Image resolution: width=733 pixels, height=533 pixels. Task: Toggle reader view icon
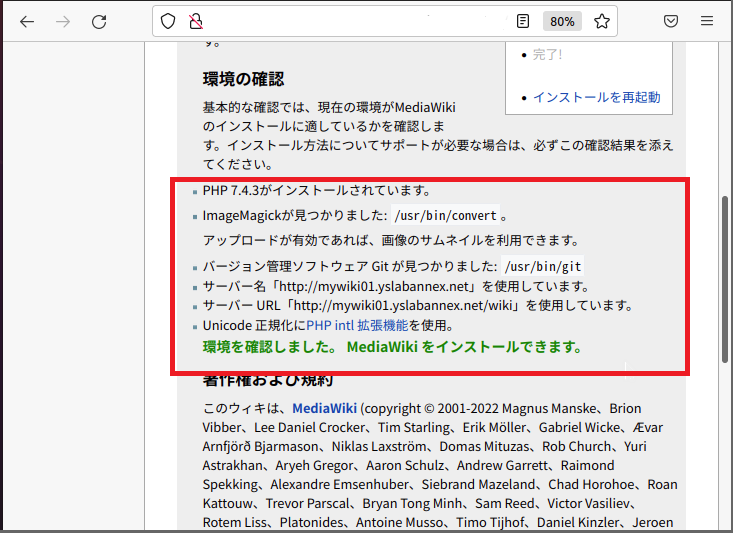pyautogui.click(x=523, y=21)
